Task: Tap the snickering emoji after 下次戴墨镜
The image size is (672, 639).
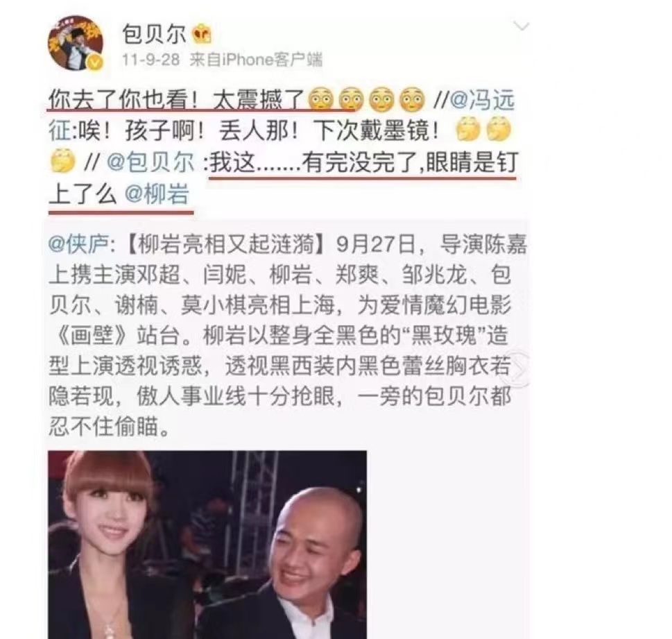Action: (467, 130)
